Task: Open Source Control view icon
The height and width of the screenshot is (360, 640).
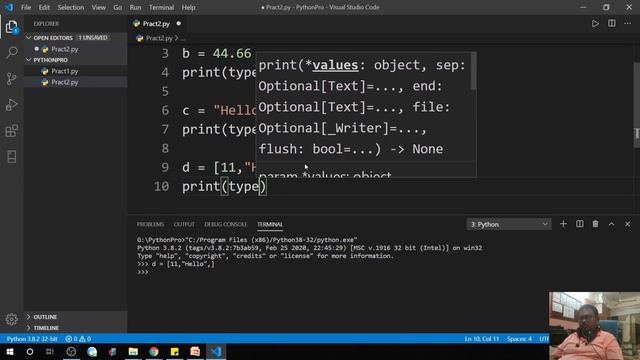Action: (x=11, y=78)
